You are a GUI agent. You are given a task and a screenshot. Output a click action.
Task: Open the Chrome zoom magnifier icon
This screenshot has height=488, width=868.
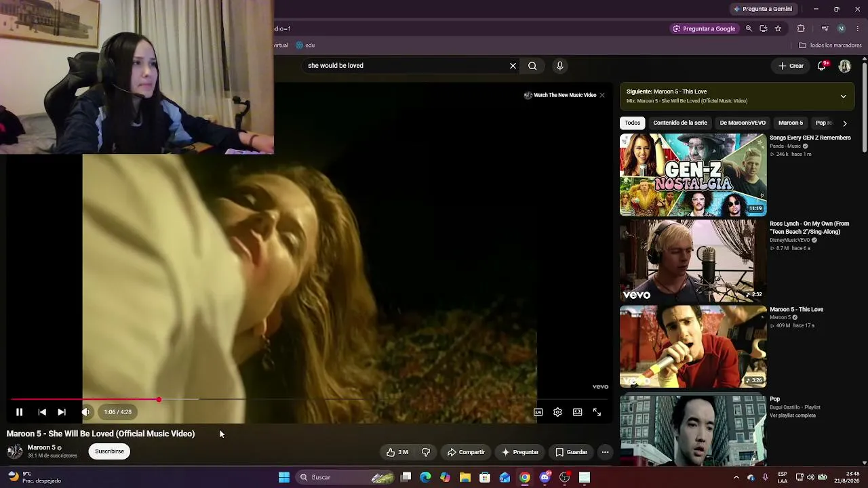point(749,28)
